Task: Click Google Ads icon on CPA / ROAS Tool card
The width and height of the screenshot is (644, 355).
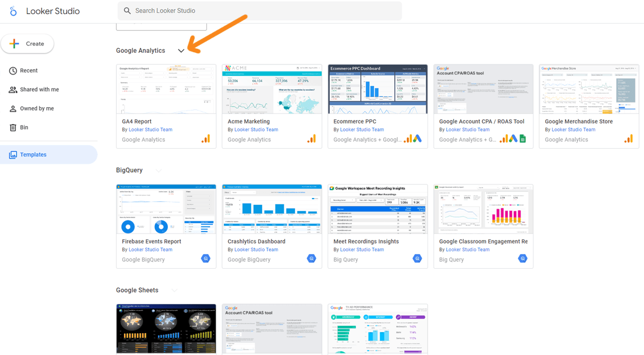Action: tap(513, 139)
